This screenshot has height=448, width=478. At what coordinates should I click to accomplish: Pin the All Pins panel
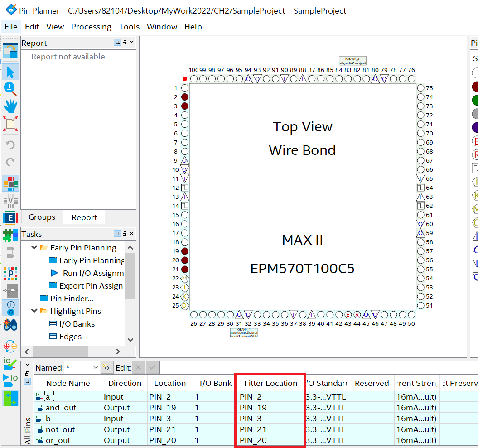coord(27,381)
